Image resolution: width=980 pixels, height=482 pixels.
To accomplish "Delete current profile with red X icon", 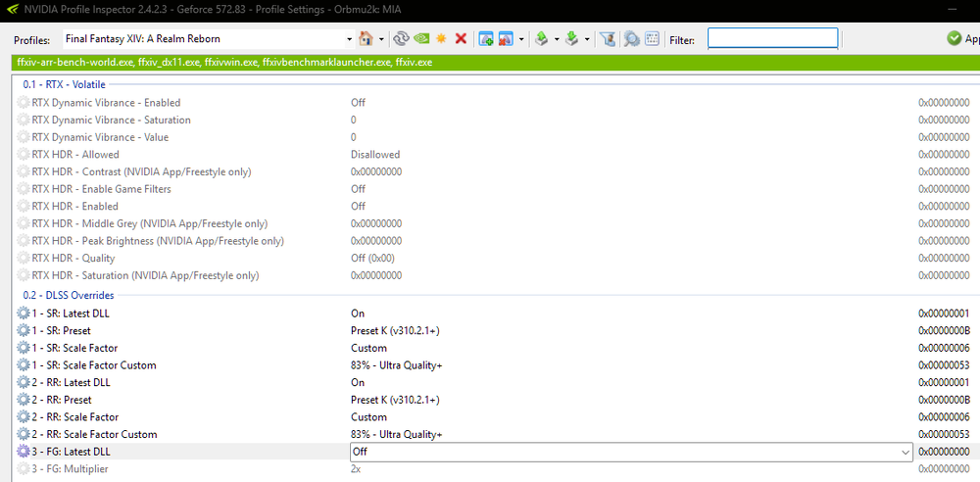I will point(462,39).
